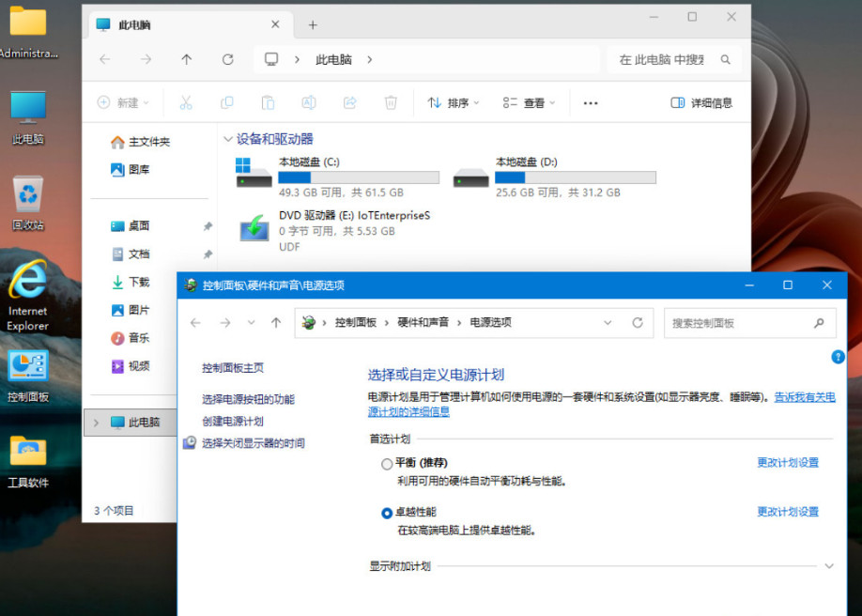Viewport: 862px width, 616px height.
Task: Click 更改计划设置 link for 卓越性能
Action: click(x=788, y=512)
